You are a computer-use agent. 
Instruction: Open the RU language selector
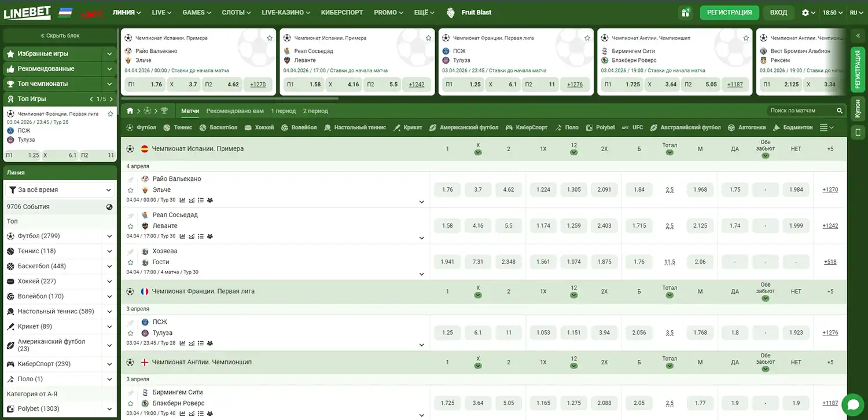tap(855, 12)
